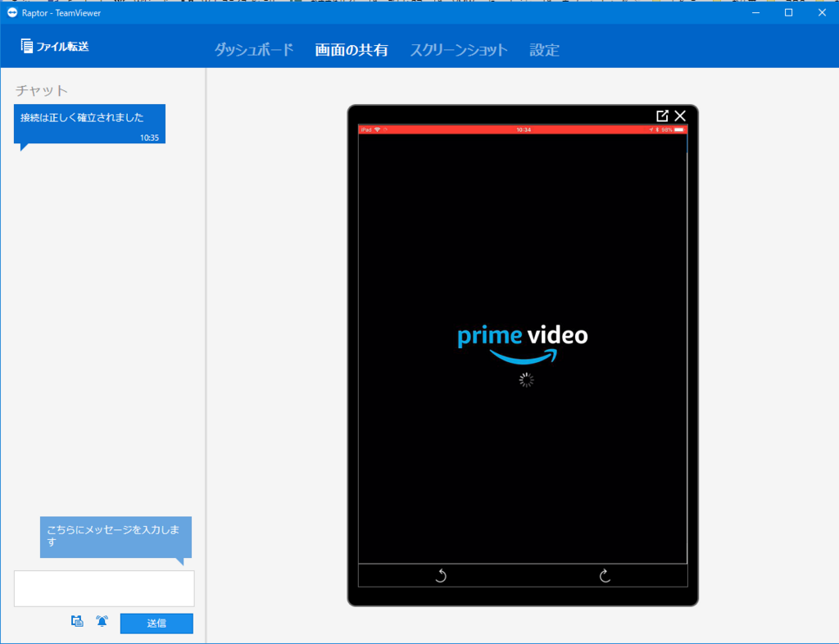Rotate the device view clockwise
Image resolution: width=839 pixels, height=644 pixels.
pyautogui.click(x=605, y=575)
